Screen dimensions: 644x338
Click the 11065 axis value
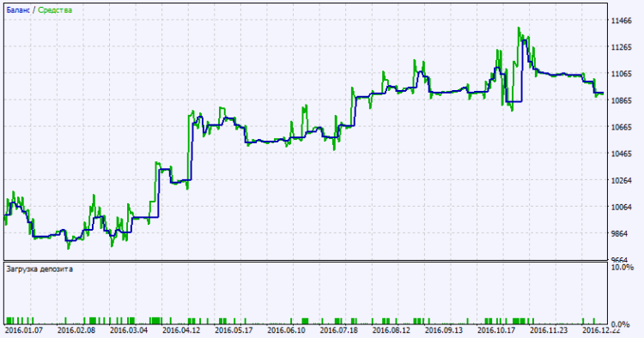(x=622, y=74)
